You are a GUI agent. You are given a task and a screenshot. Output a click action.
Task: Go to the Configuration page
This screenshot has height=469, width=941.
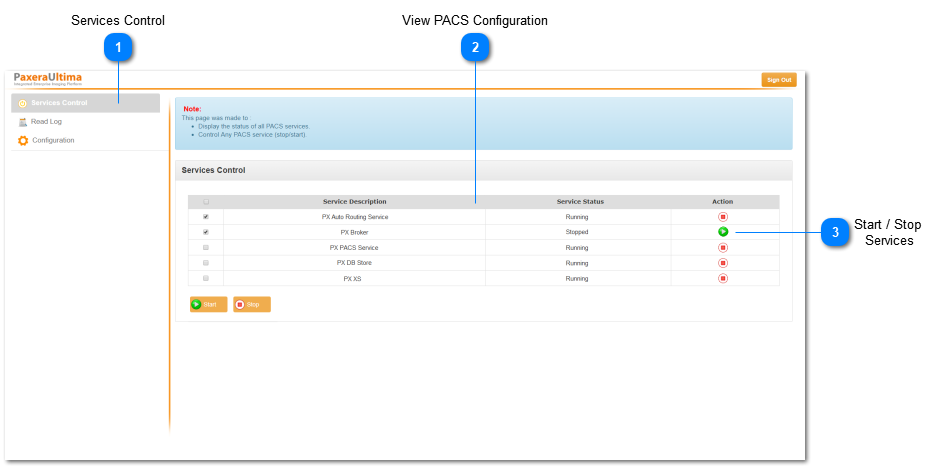[x=53, y=141]
